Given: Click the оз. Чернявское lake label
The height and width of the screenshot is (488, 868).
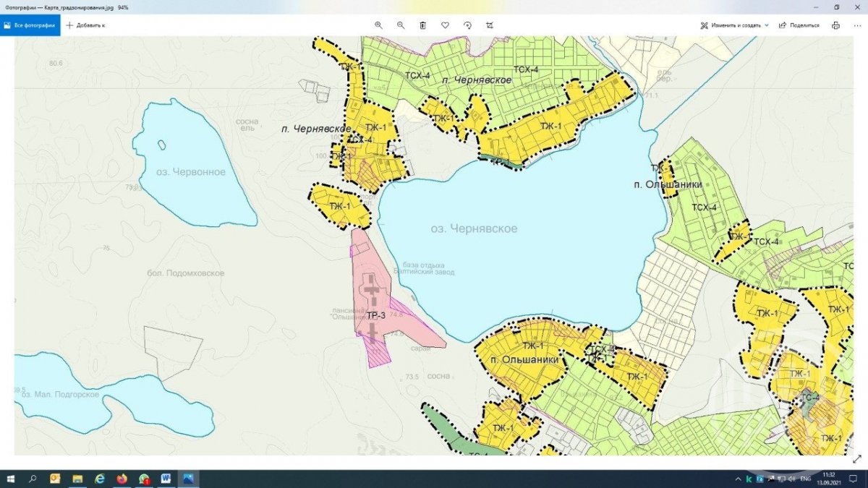Looking at the screenshot, I should coord(474,228).
